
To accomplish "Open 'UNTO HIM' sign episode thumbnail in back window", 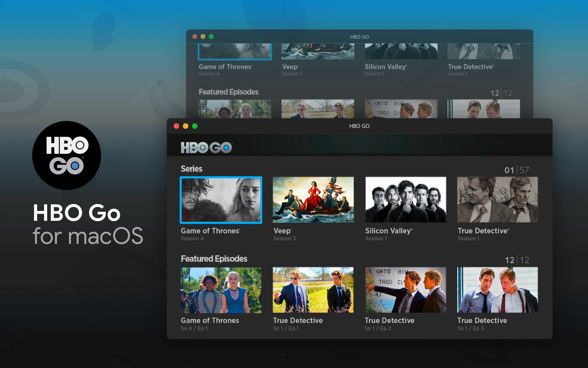I will pos(401,109).
